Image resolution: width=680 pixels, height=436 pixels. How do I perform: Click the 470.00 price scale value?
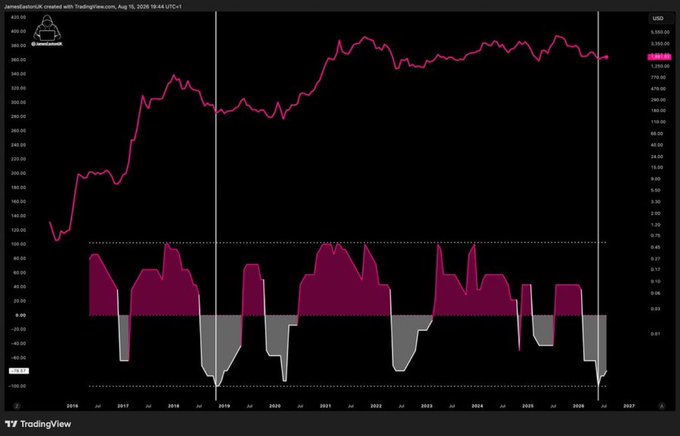pos(658,89)
